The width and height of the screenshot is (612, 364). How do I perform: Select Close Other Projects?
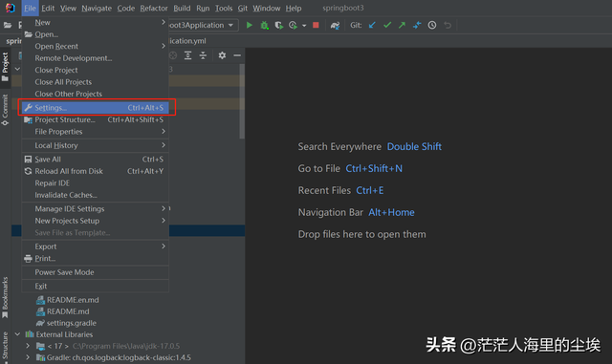(x=96, y=94)
